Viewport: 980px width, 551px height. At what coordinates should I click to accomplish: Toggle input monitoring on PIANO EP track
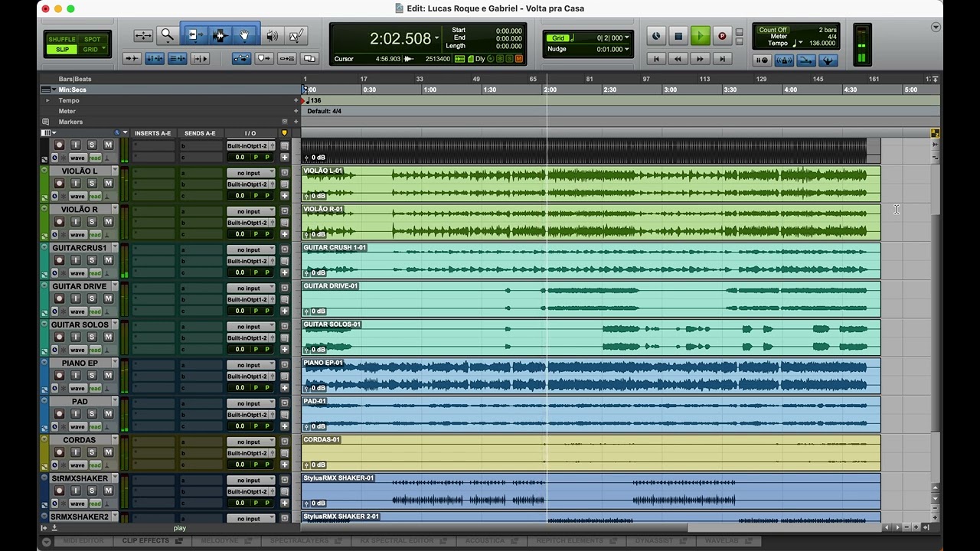pos(75,376)
